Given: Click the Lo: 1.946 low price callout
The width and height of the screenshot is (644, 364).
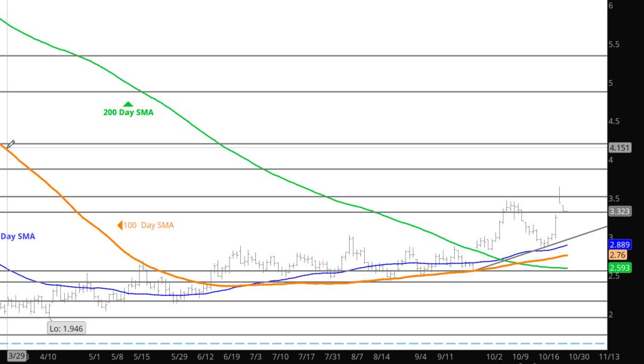Looking at the screenshot, I should click(x=67, y=328).
